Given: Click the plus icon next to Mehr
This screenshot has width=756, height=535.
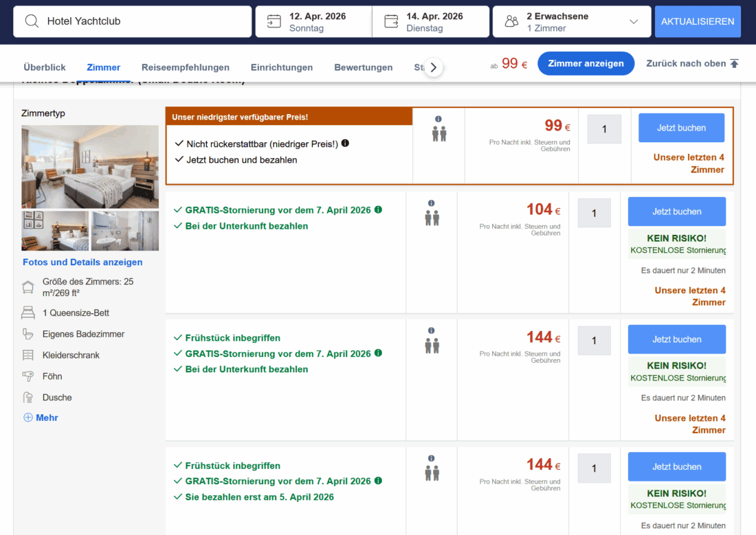Looking at the screenshot, I should click(x=28, y=418).
